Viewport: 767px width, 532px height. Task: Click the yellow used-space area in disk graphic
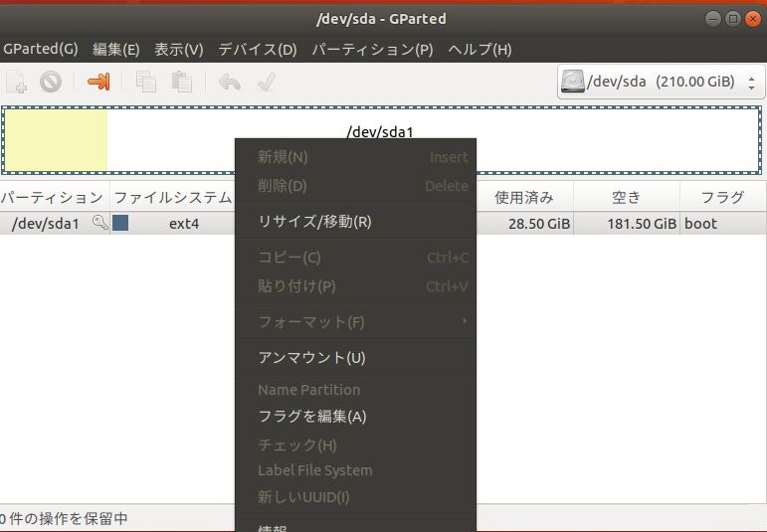pyautogui.click(x=56, y=140)
